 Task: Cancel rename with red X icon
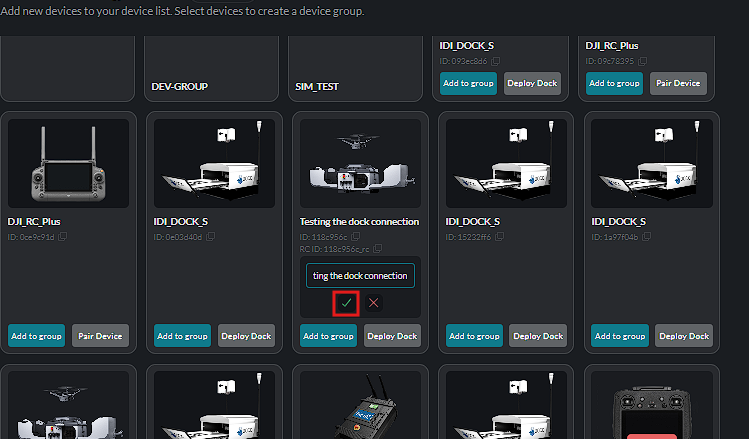pos(374,303)
